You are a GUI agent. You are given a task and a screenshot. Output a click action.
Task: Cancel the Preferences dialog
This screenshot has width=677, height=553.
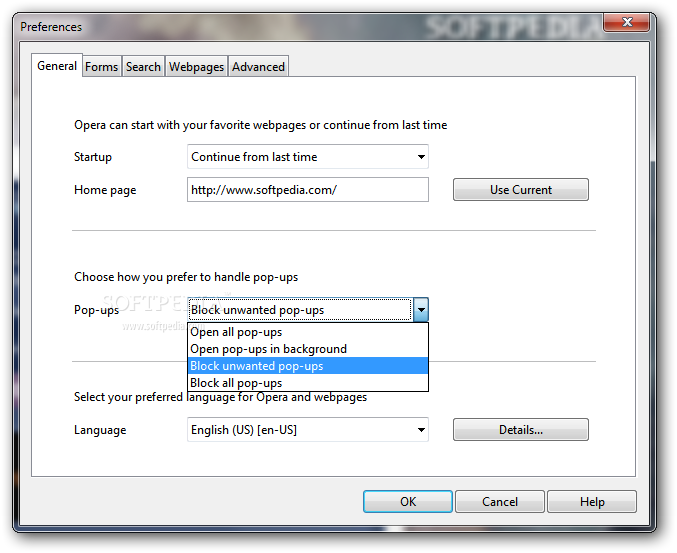coord(500,502)
